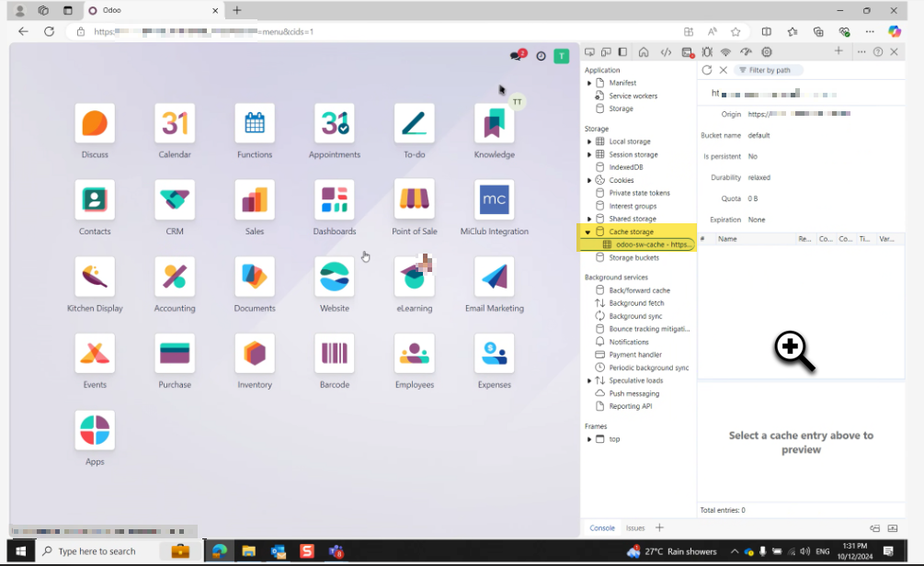Select IndexedDB in Storage section
This screenshot has width=924, height=566.
[x=626, y=167]
